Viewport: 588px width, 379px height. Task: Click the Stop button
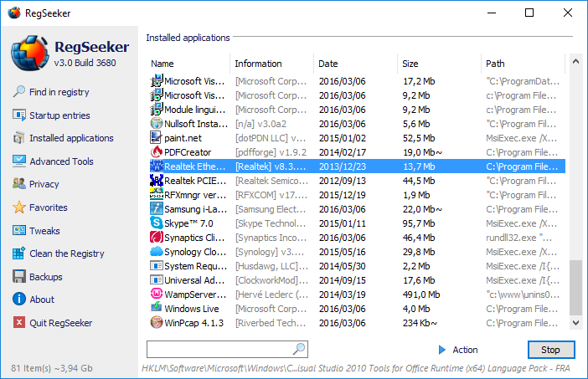[551, 350]
